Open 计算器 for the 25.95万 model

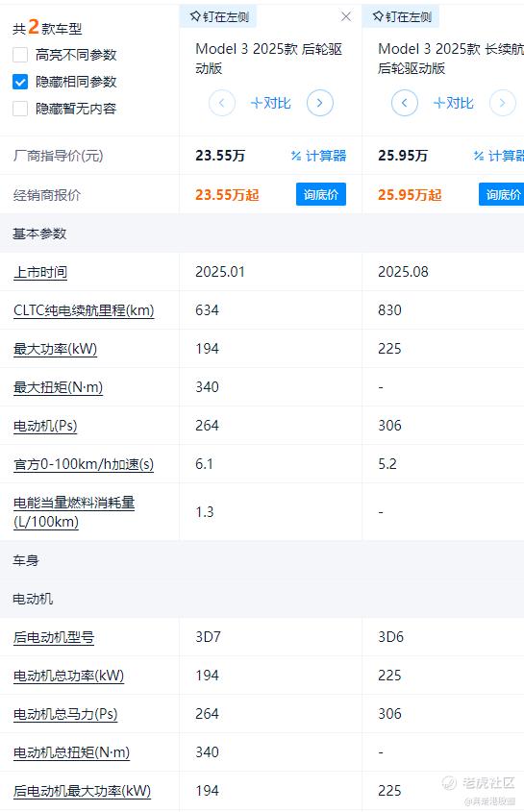[499, 156]
